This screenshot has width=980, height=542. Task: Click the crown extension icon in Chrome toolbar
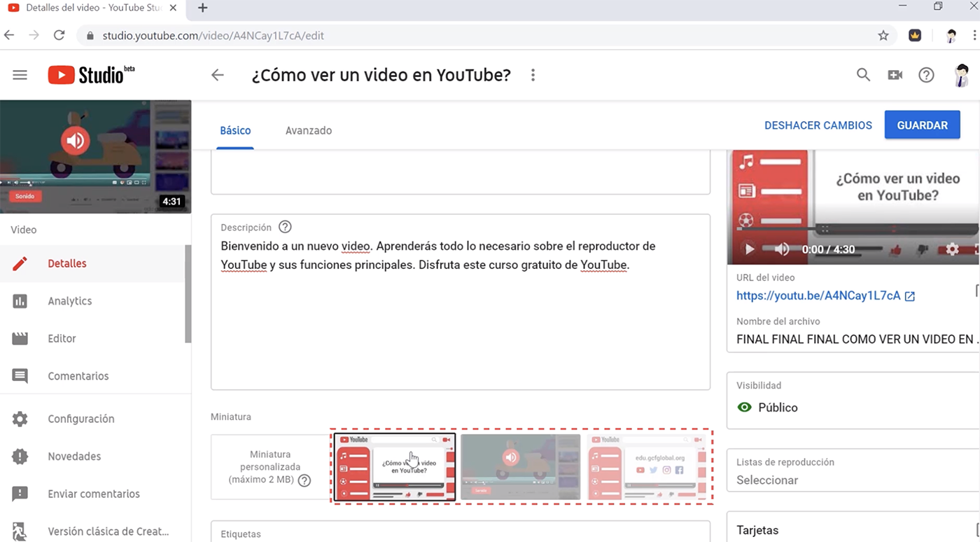coord(915,35)
